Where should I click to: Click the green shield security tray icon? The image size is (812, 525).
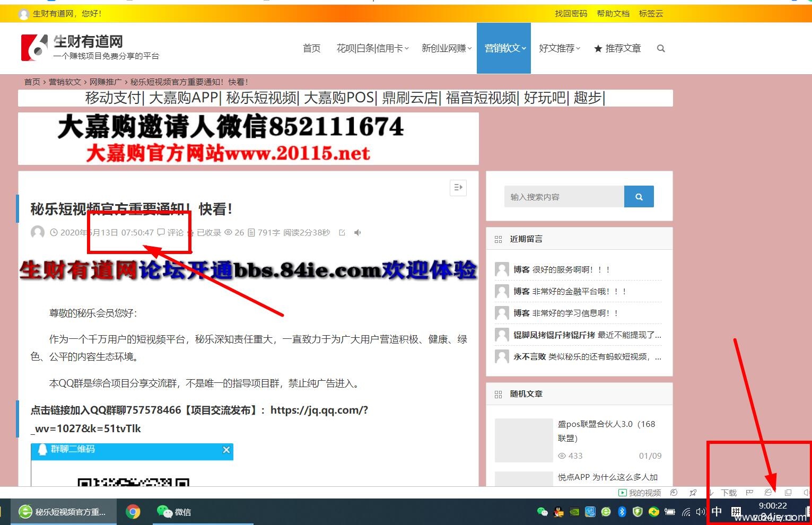pyautogui.click(x=638, y=512)
